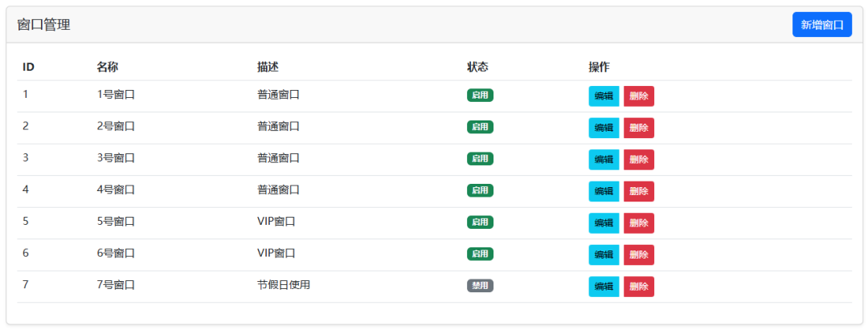The height and width of the screenshot is (330, 868).
Task: Click the 节假日使用 description cell
Action: coord(284,285)
